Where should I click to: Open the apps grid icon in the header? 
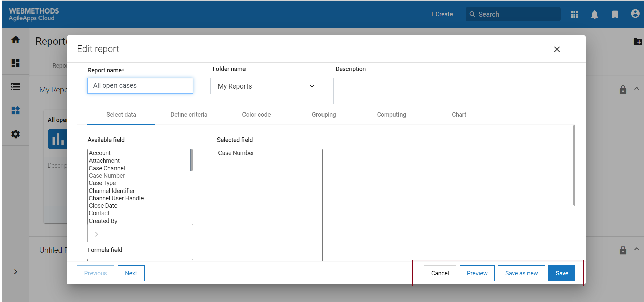(x=574, y=15)
